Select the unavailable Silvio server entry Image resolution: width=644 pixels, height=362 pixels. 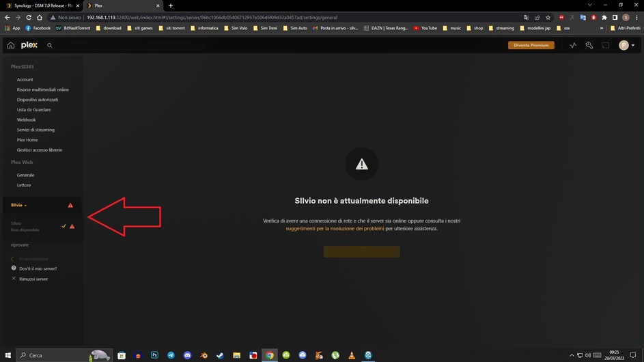click(42, 226)
